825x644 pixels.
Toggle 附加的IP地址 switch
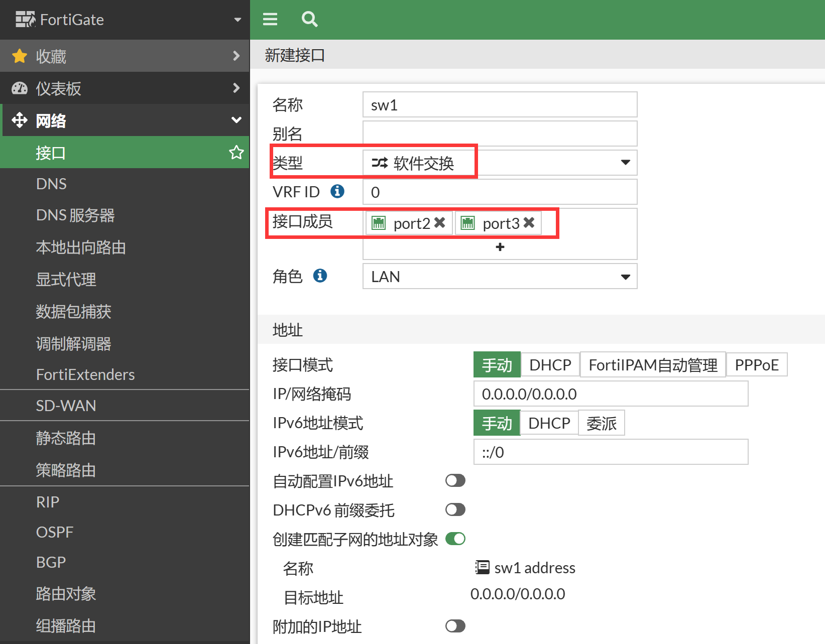point(455,626)
